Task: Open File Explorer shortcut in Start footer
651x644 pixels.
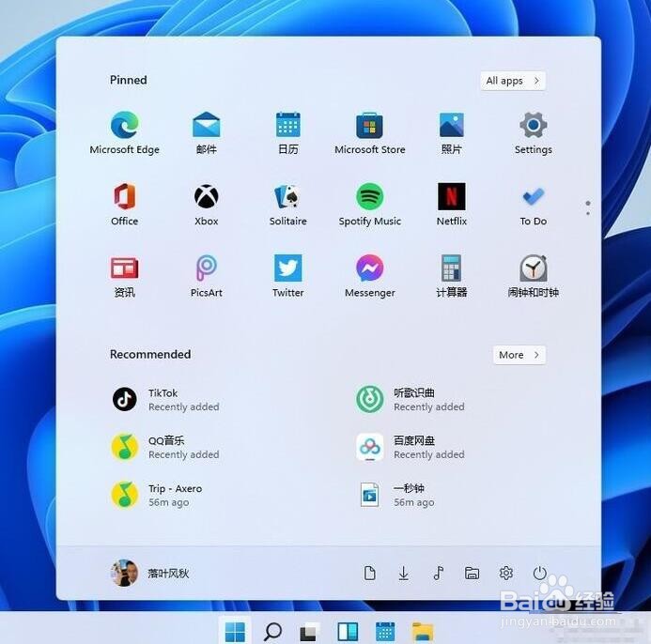Action: click(x=472, y=573)
